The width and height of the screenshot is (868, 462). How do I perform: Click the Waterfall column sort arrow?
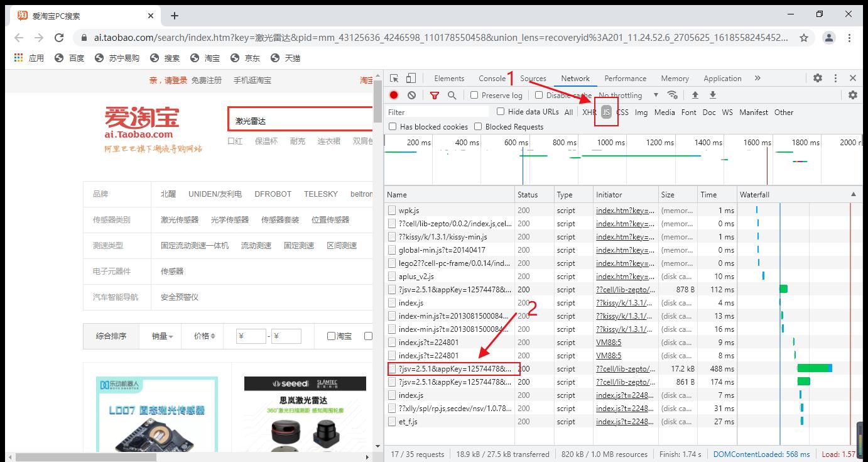[854, 195]
